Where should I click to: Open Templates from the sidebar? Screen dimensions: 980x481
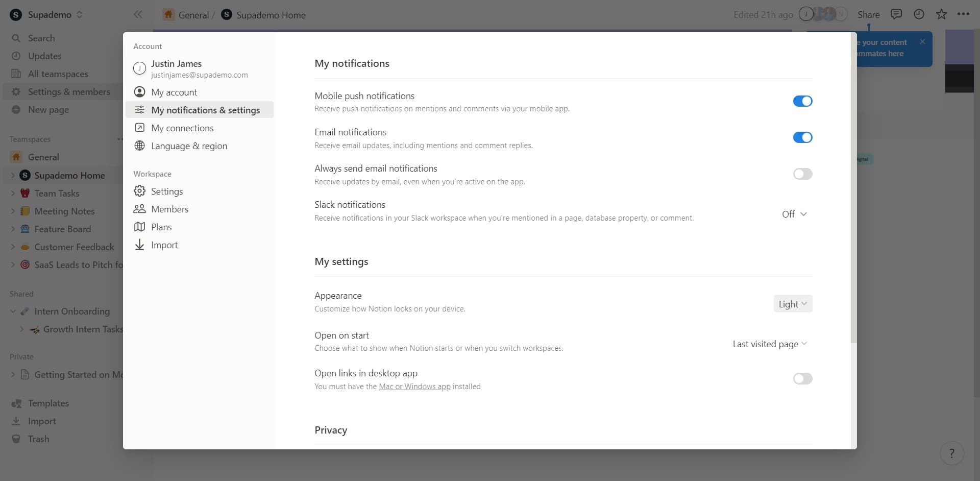click(x=48, y=403)
